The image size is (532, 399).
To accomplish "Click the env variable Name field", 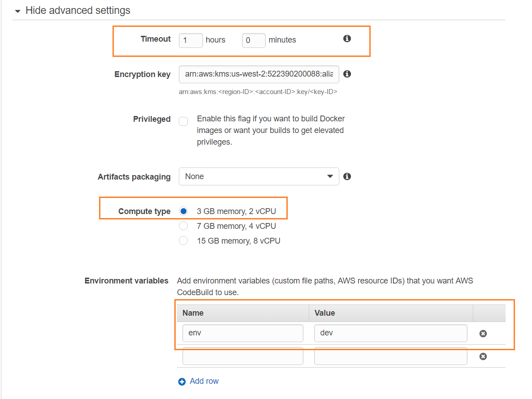I will (x=242, y=333).
